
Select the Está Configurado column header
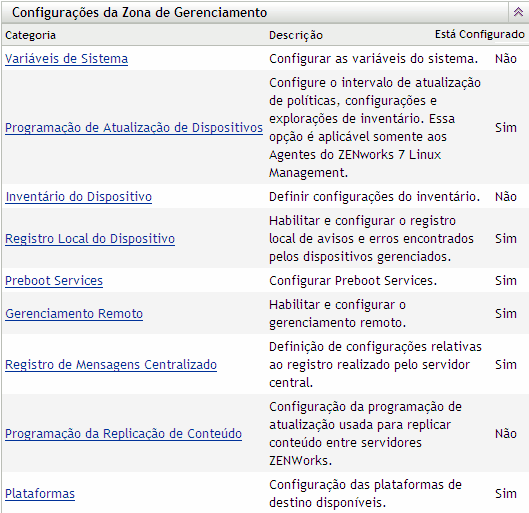click(x=480, y=34)
